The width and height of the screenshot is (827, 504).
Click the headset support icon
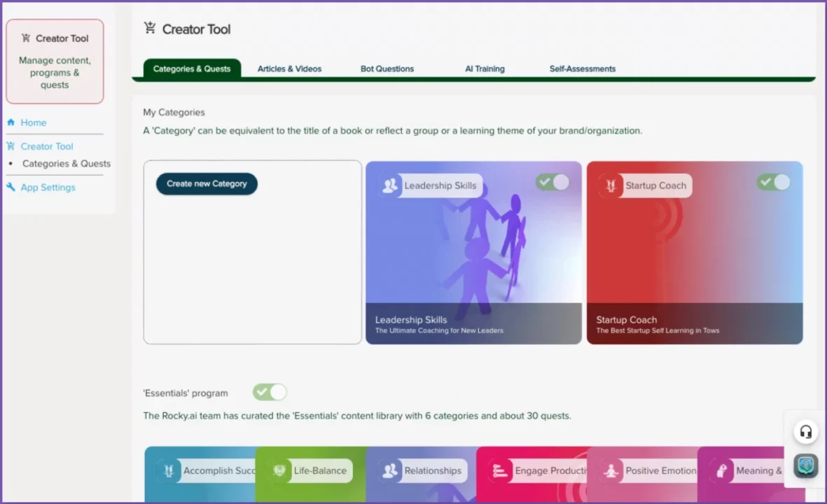point(805,432)
